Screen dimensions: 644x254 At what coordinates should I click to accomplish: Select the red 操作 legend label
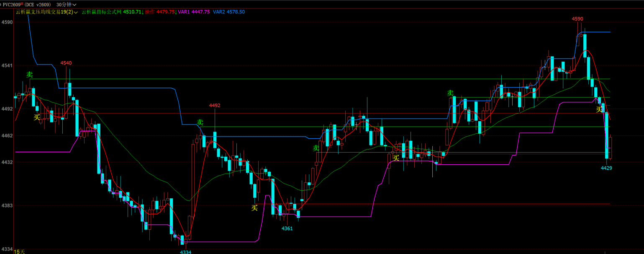tap(150, 12)
